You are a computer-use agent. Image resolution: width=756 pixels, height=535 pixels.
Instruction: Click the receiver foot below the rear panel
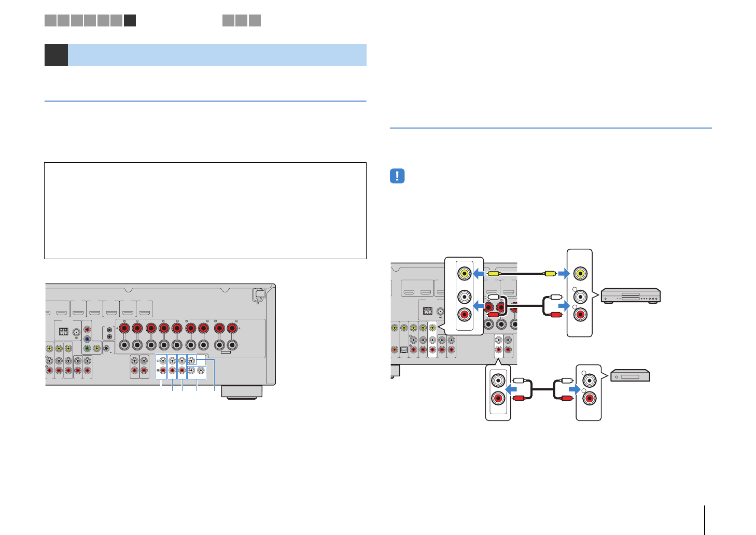(242, 392)
